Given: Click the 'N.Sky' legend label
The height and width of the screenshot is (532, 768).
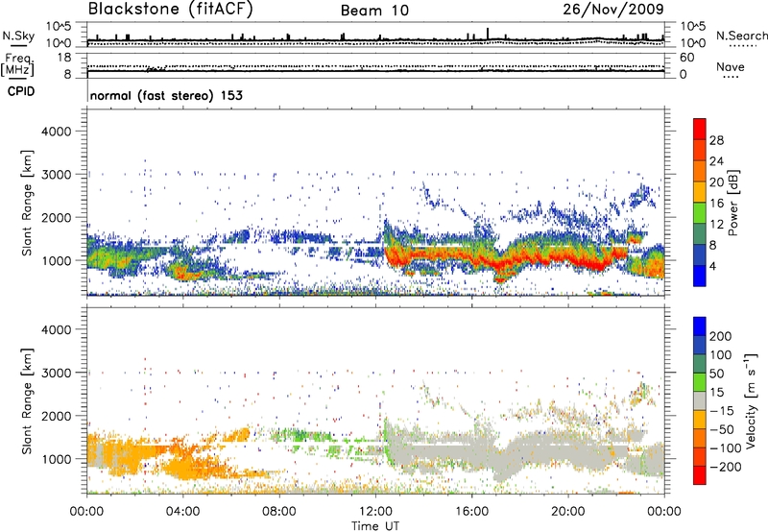Looking at the screenshot, I should (18, 36).
